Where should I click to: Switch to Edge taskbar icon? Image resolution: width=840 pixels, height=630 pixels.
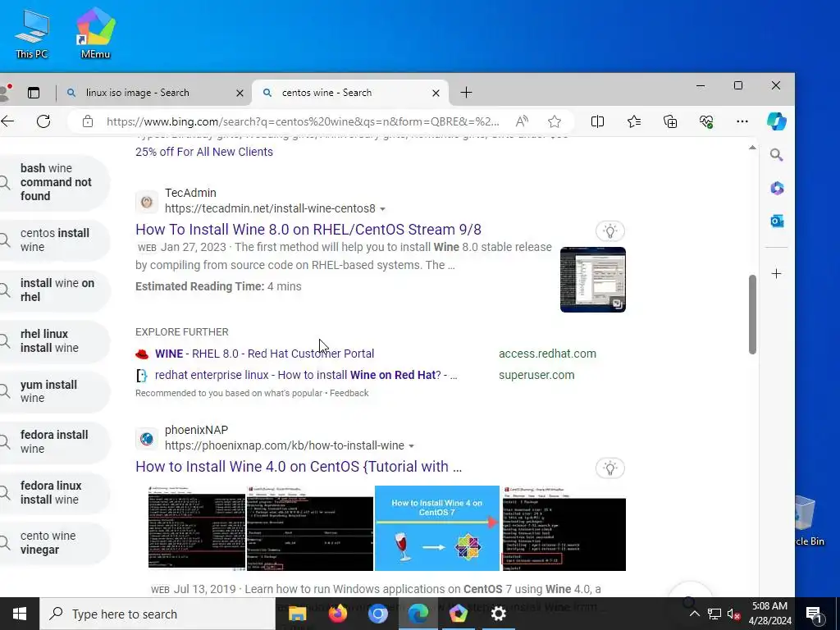[418, 614]
